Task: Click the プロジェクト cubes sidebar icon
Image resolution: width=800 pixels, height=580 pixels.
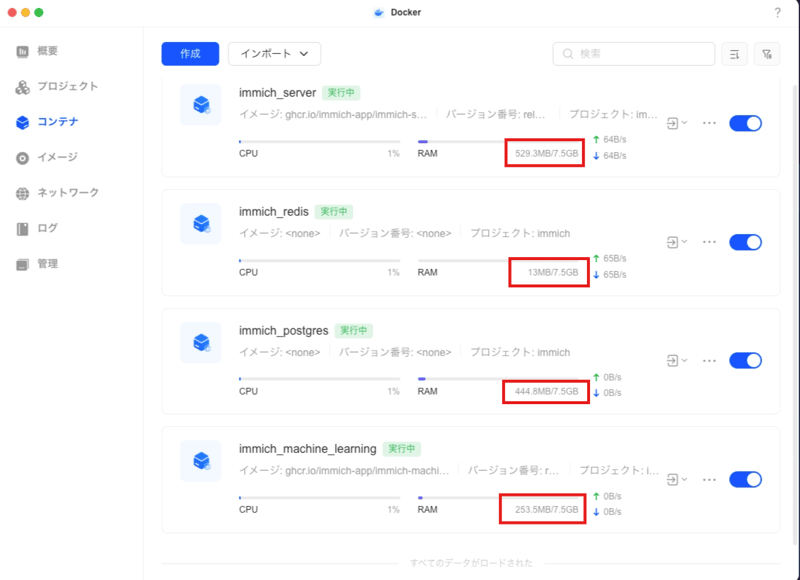Action: (22, 87)
